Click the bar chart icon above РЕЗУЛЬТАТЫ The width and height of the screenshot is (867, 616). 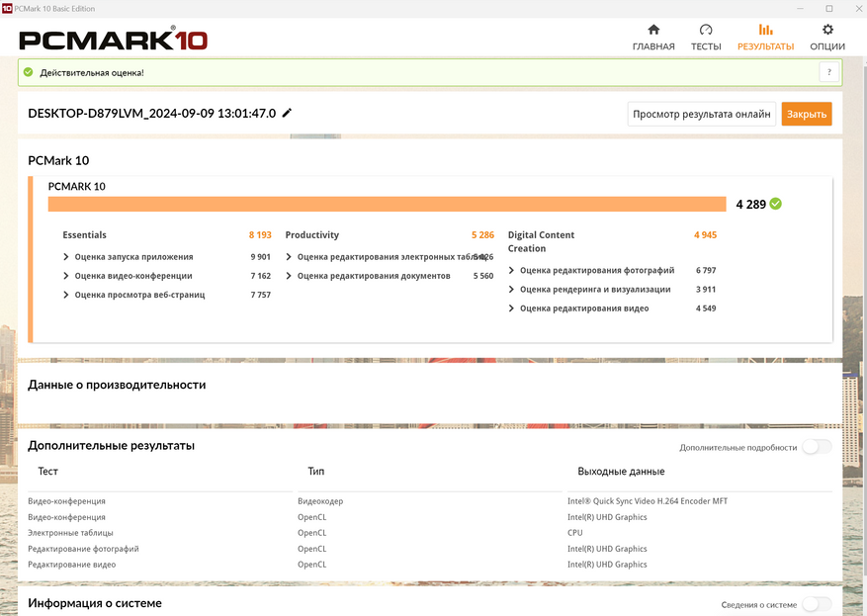coord(765,30)
